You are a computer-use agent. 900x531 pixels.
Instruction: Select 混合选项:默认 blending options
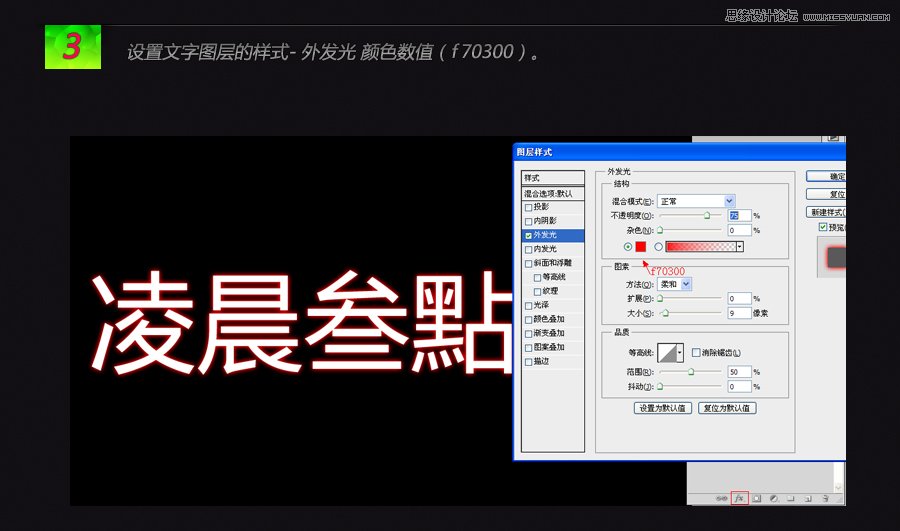[x=553, y=193]
